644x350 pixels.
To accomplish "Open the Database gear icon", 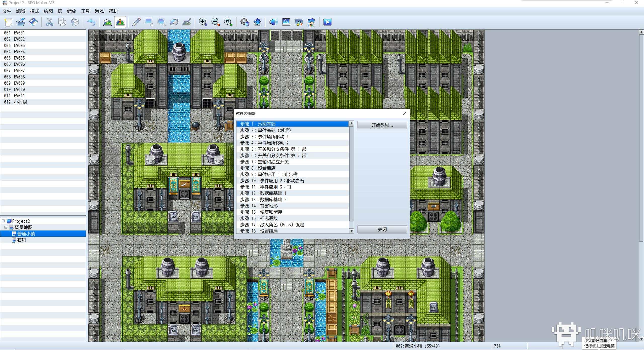I will pyautogui.click(x=245, y=22).
